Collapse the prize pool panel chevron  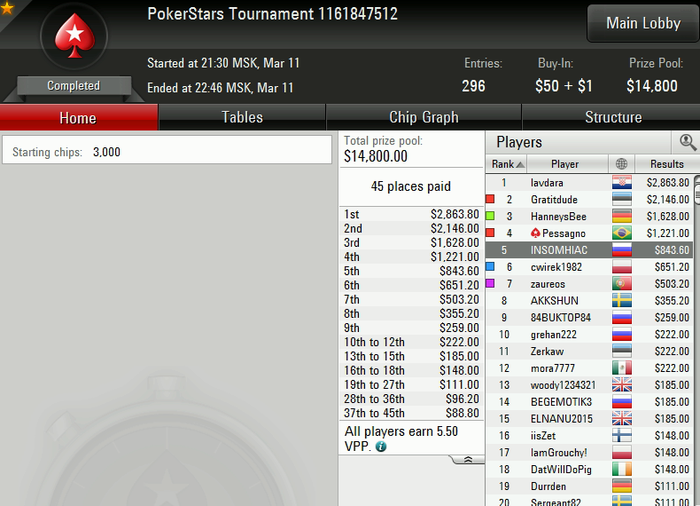pyautogui.click(x=468, y=460)
